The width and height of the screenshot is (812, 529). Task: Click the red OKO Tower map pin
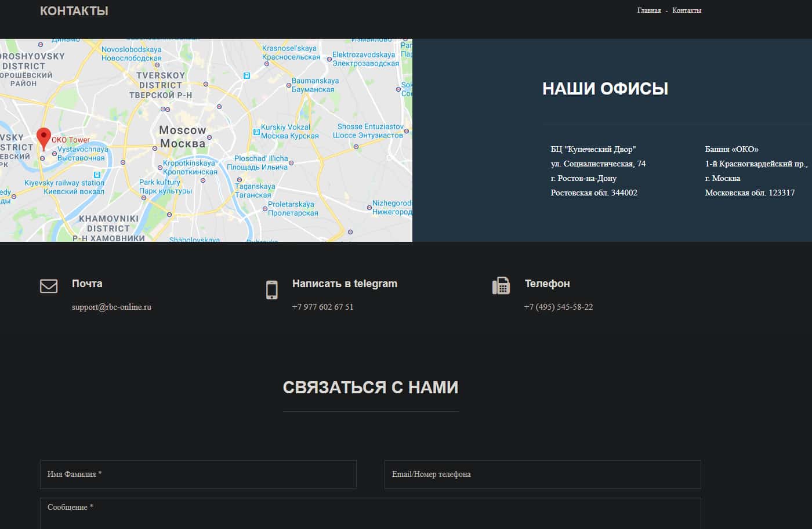(43, 138)
